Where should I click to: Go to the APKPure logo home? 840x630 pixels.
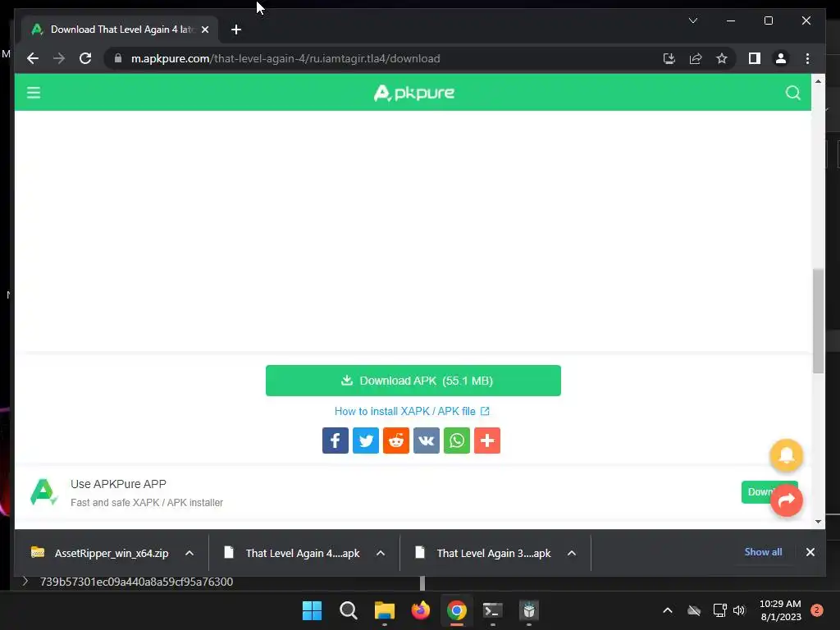413,93
